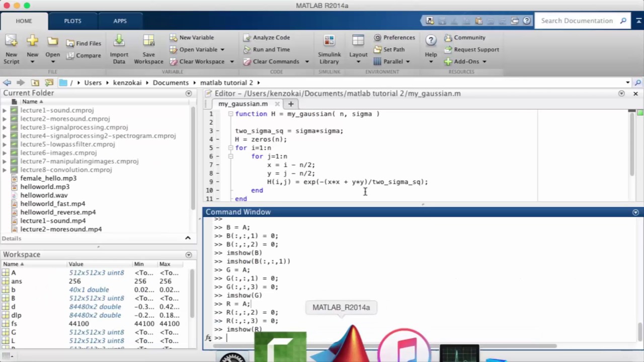Click the Search Documentation field

[577, 21]
